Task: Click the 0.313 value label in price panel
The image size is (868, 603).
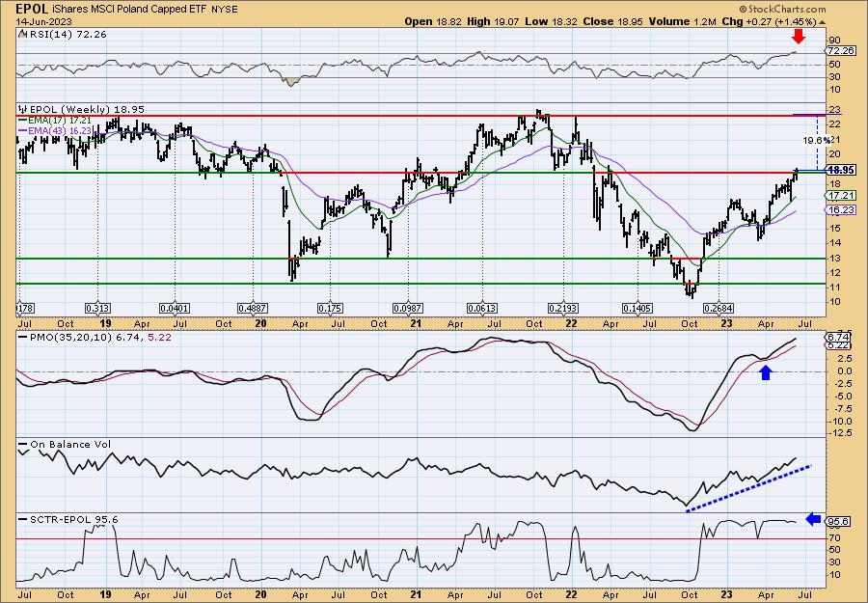Action: (96, 308)
